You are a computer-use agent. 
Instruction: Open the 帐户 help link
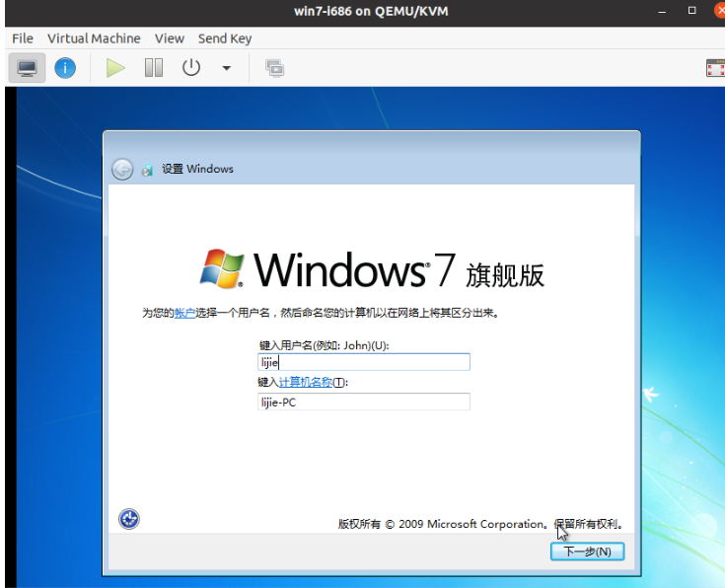coord(184,313)
